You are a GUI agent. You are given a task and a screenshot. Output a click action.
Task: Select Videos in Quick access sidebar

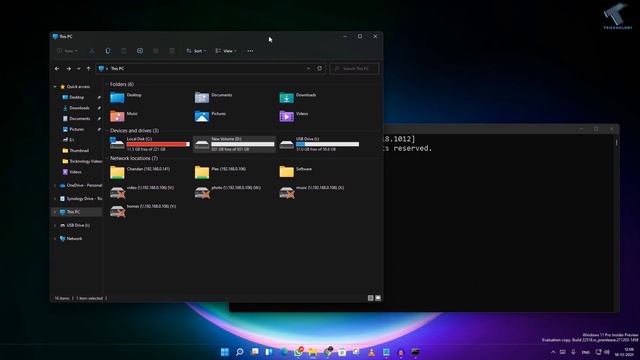coord(75,172)
